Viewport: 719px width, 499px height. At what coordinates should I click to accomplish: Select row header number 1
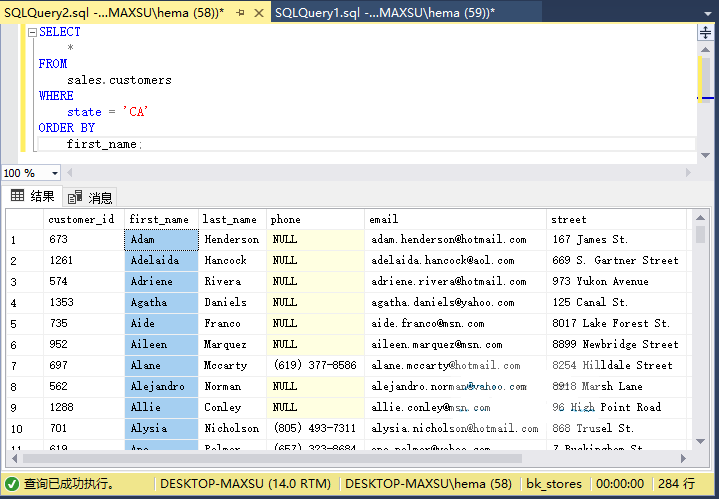click(x=25, y=240)
